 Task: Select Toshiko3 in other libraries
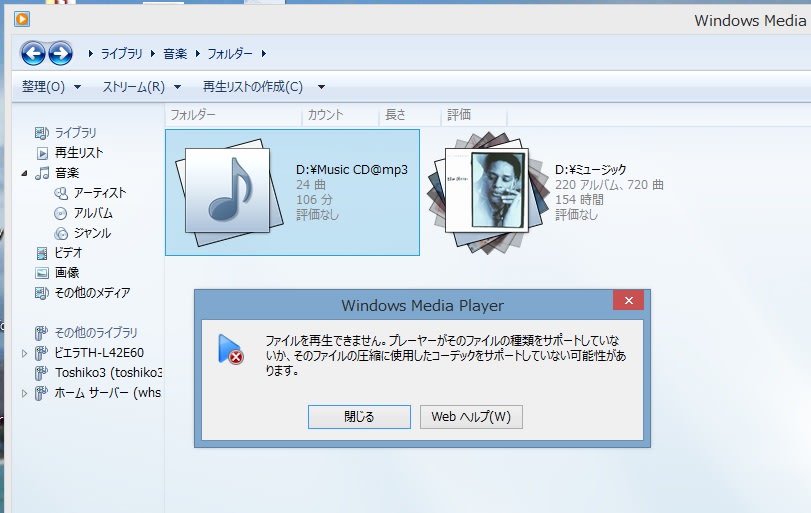pyautogui.click(x=109, y=373)
